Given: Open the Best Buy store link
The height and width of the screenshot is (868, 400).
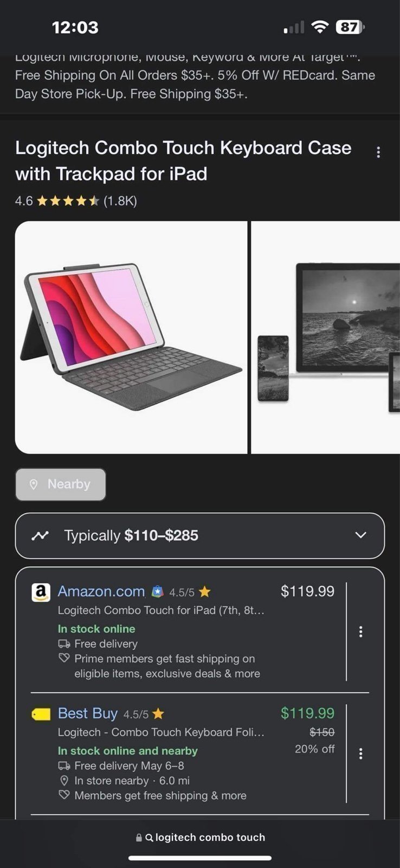Looking at the screenshot, I should point(88,713).
